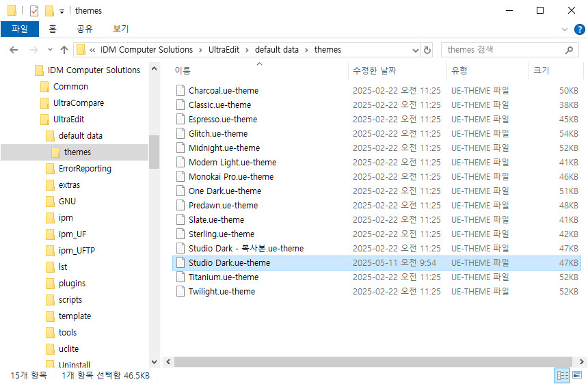Select 'default data' in breadcrumb path
Image resolution: width=588 pixels, height=384 pixels.
(x=277, y=50)
